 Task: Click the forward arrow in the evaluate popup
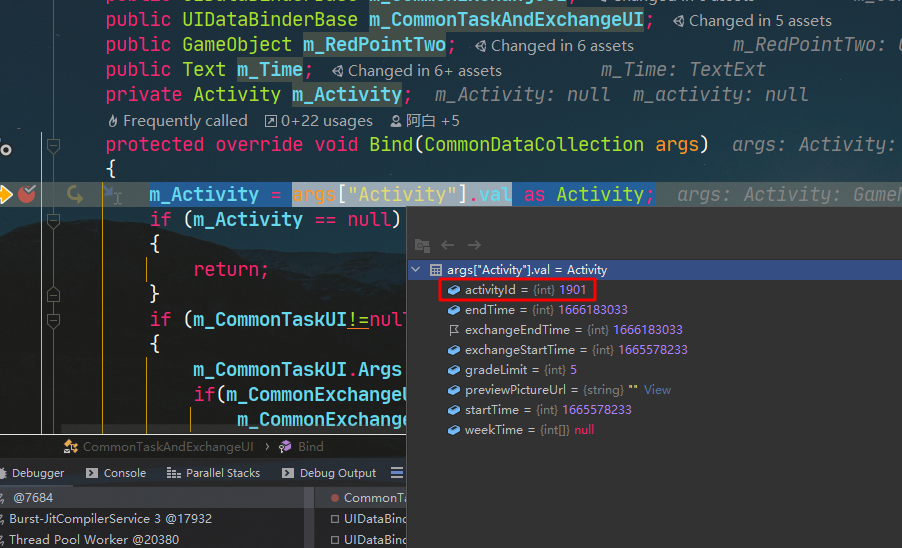point(474,245)
